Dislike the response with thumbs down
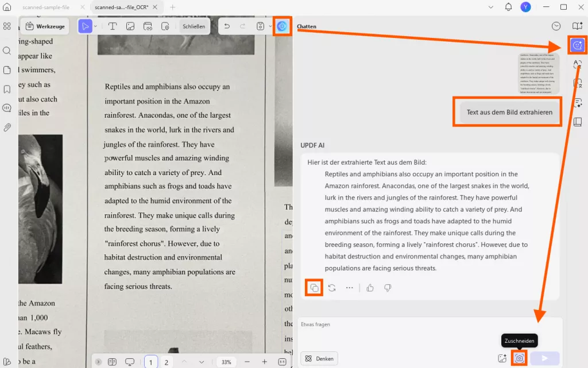This screenshot has width=588, height=368. click(388, 288)
